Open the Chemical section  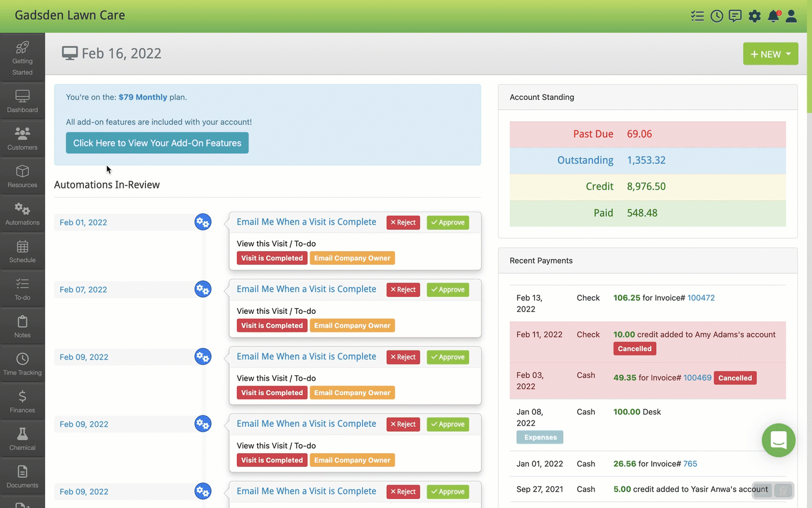(23, 439)
